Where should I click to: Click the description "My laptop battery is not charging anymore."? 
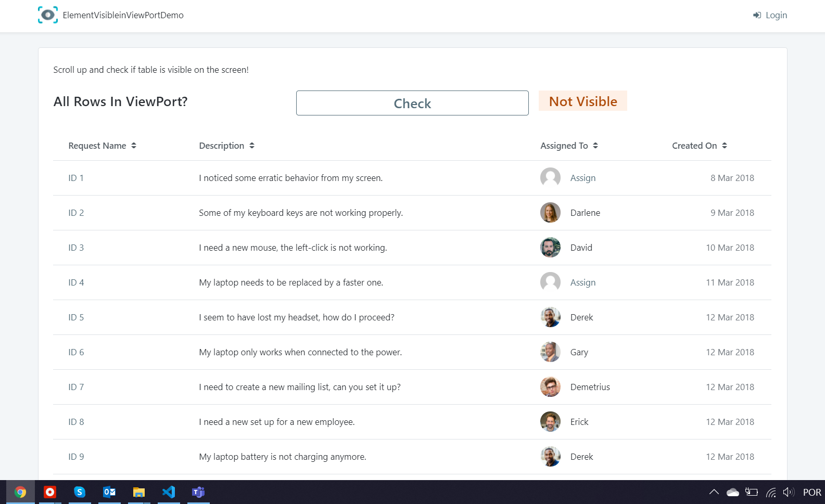pos(283,457)
